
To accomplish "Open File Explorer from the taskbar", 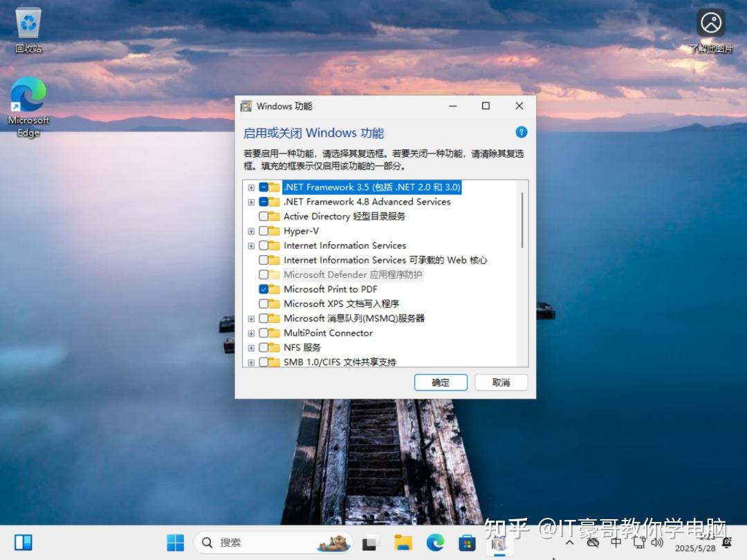I will point(403,542).
